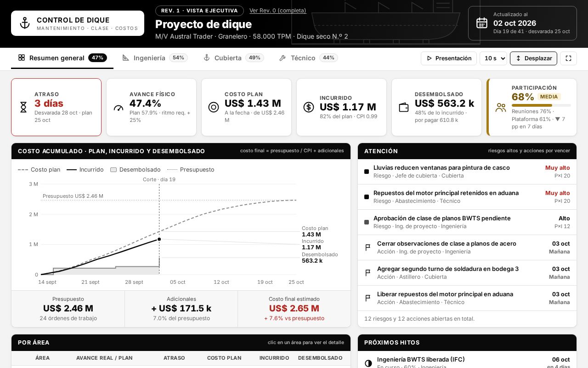
Task: Click the drafting triangle icon on Ingeniería tab
Action: pyautogui.click(x=126, y=57)
